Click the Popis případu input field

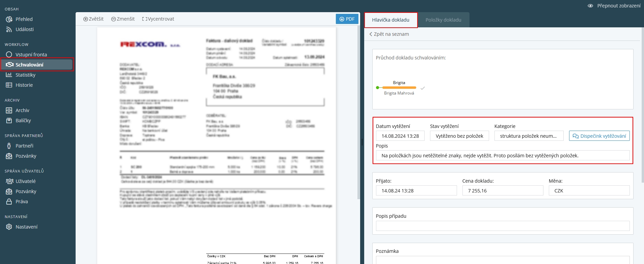pos(503,226)
